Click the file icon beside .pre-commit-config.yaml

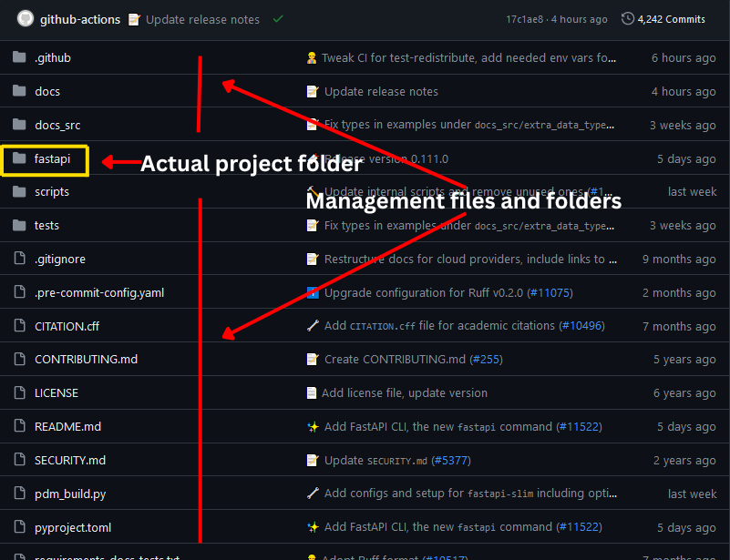click(19, 292)
